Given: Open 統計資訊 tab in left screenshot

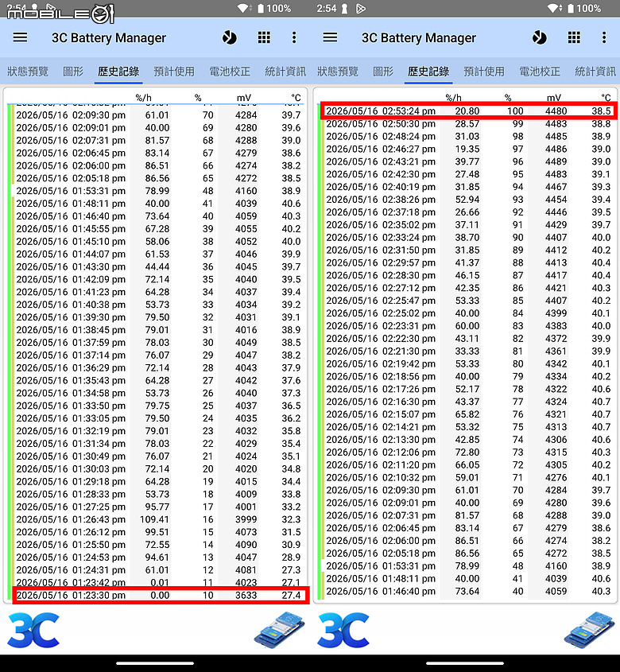Looking at the screenshot, I should 285,71.
